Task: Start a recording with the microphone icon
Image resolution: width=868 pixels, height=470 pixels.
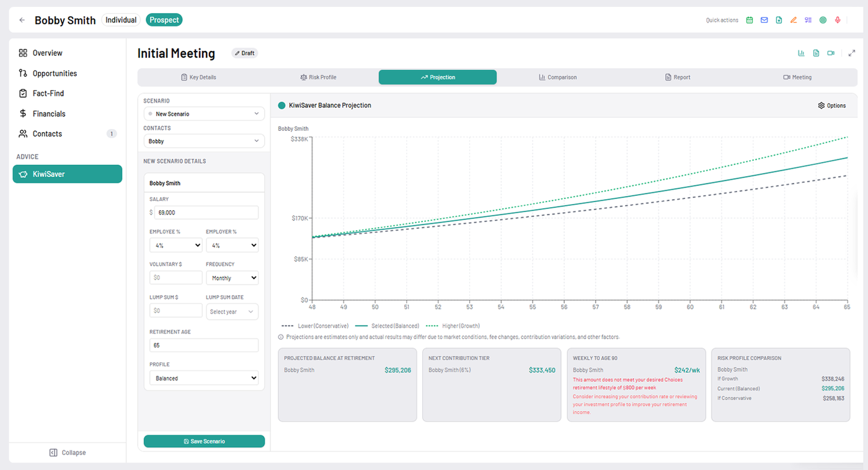Action: pos(838,20)
